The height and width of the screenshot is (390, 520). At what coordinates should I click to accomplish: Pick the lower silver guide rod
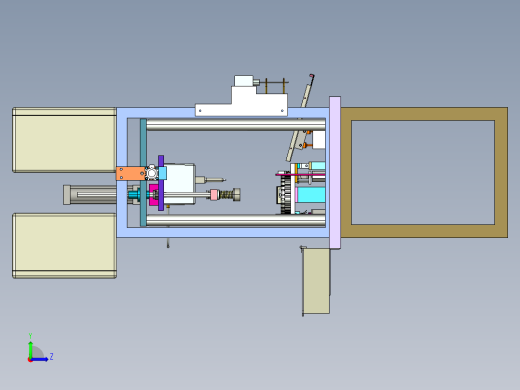tap(236, 220)
